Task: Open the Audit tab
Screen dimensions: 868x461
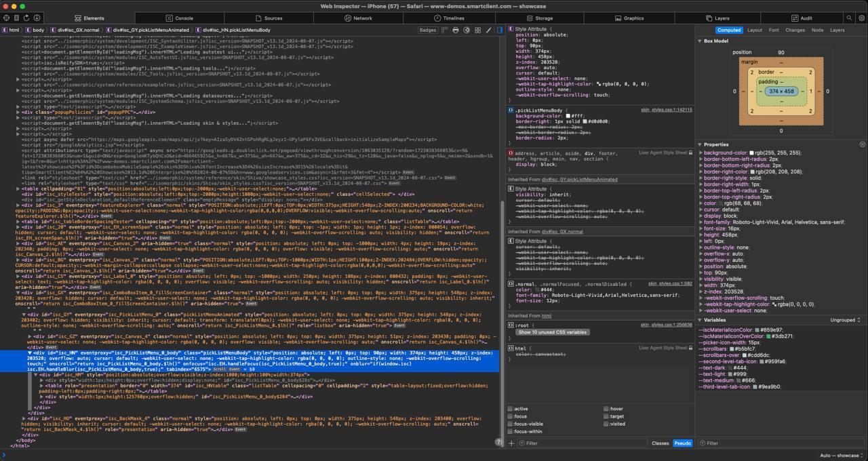Action: pos(802,18)
